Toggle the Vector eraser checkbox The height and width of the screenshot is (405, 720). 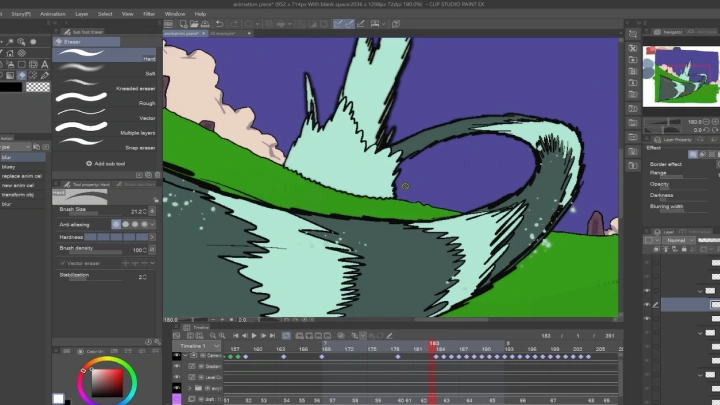(x=63, y=263)
